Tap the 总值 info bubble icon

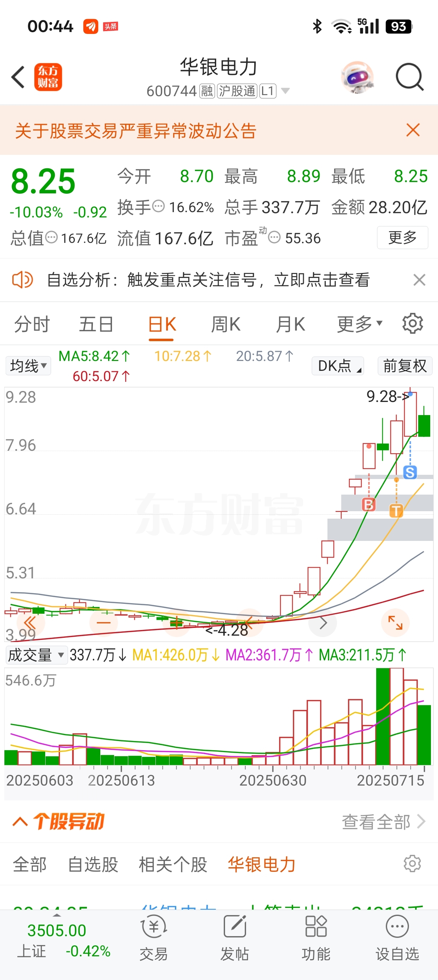[x=51, y=237]
